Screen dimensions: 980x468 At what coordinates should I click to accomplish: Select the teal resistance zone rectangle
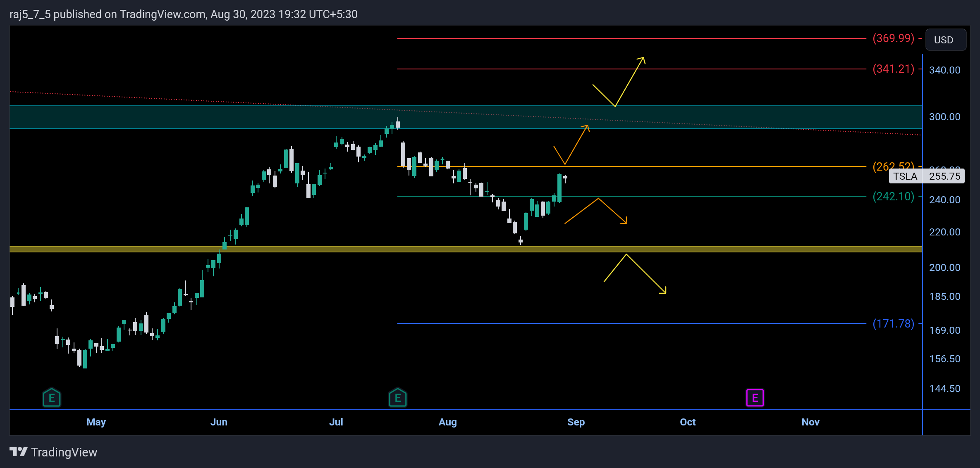466,117
